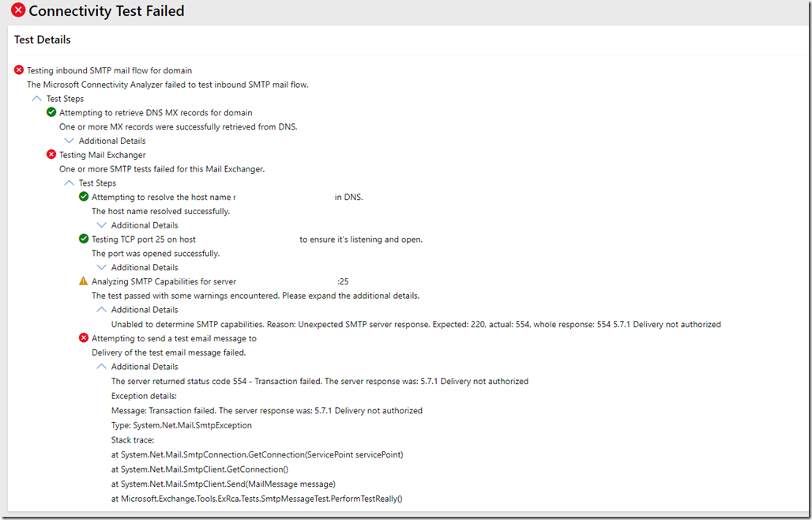
Task: Expand Additional Details under DNS MX records
Action: coord(69,141)
